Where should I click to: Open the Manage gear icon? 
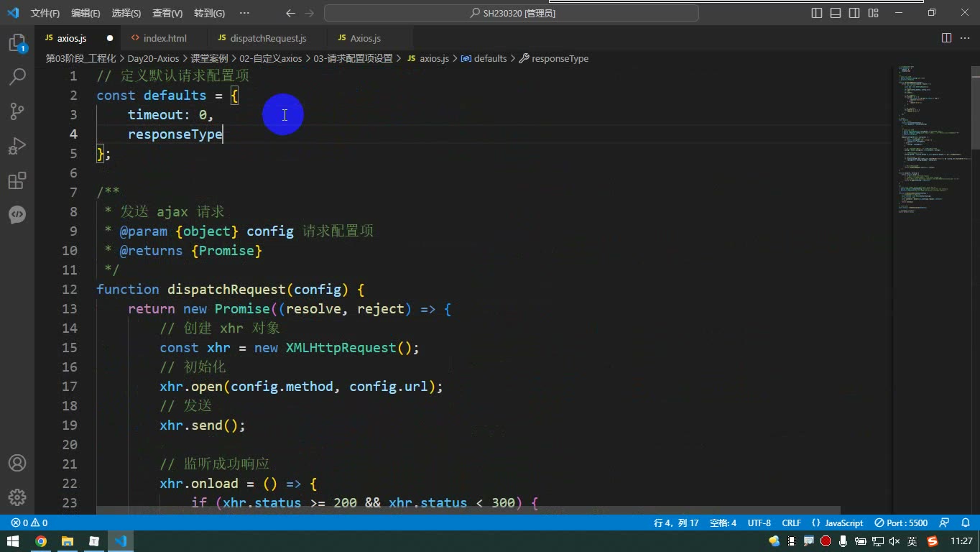[x=17, y=497]
